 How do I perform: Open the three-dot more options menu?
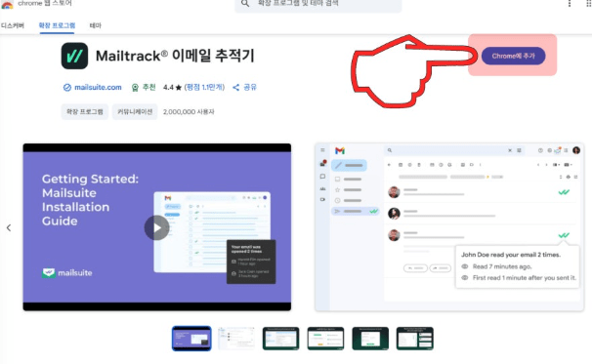[x=570, y=3]
